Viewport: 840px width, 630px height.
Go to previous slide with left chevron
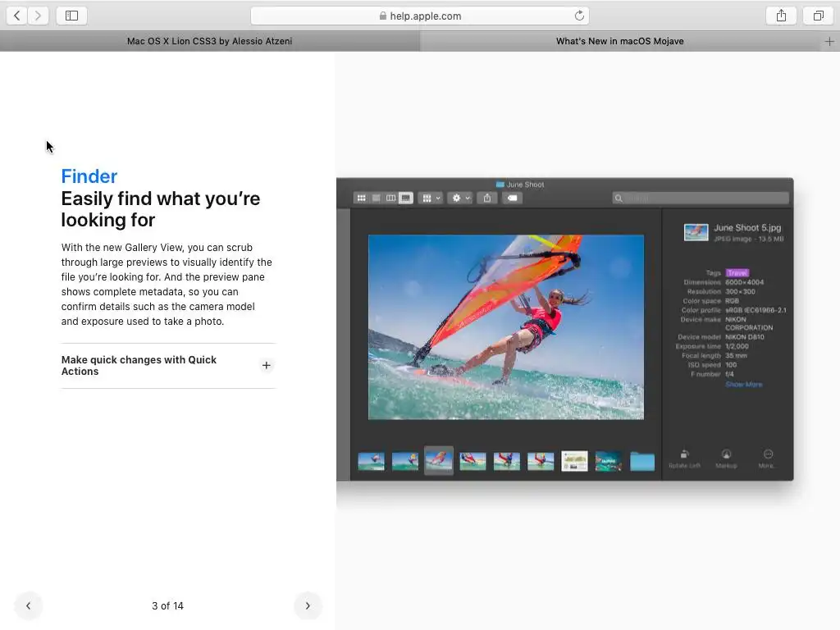(29, 605)
